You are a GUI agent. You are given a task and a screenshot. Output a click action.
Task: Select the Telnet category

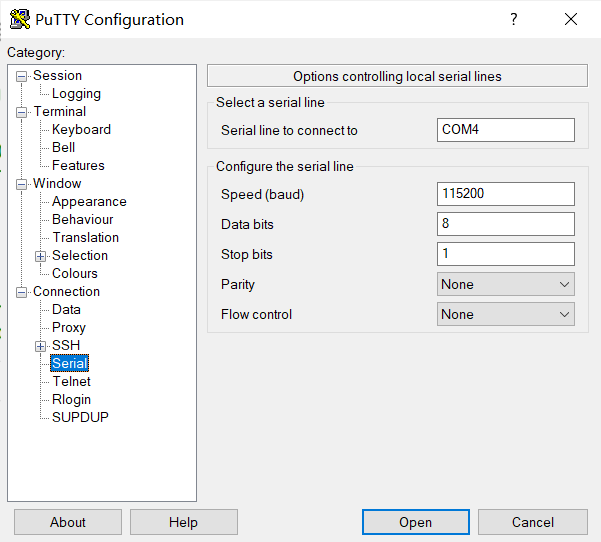(71, 382)
